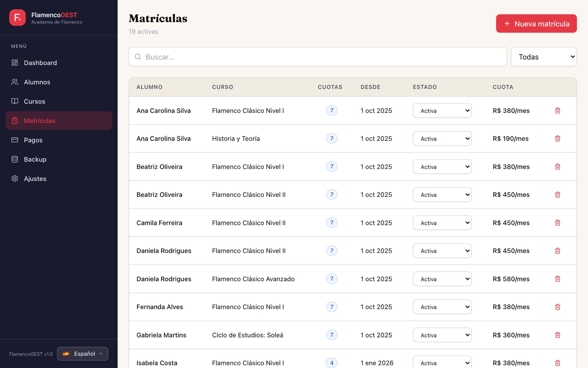Open estado dropdown for Daniela Rodrigues' Avanzado course
Image resolution: width=588 pixels, height=368 pixels.
(442, 279)
